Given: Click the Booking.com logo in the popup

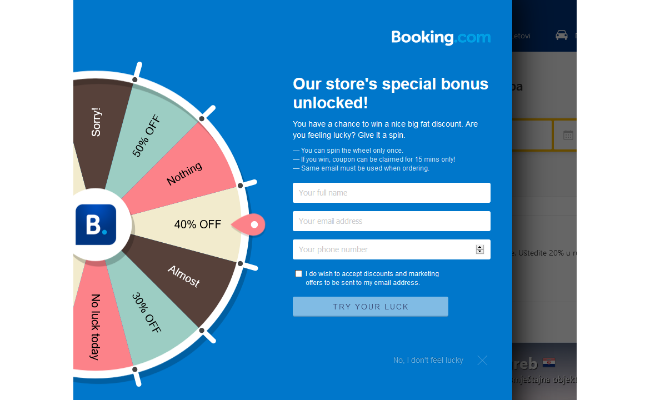Looking at the screenshot, I should click(441, 38).
